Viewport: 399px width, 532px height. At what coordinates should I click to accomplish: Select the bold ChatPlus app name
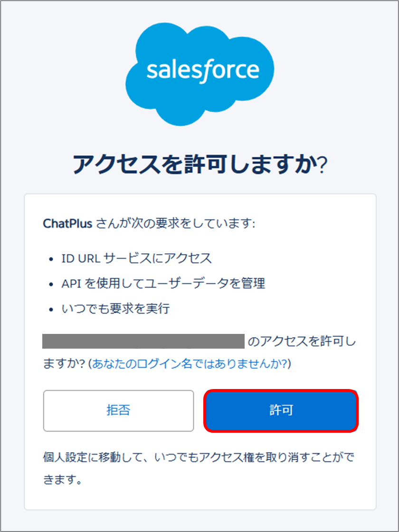(x=68, y=224)
